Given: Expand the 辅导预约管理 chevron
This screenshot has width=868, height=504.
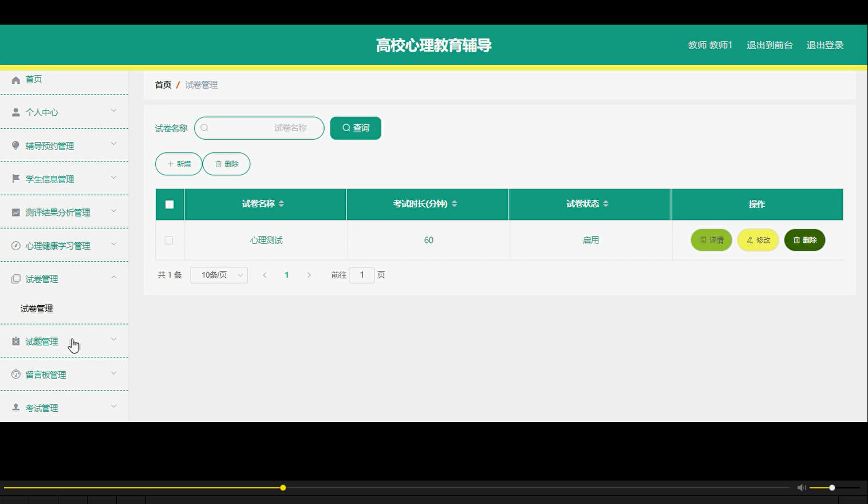Looking at the screenshot, I should 114,144.
